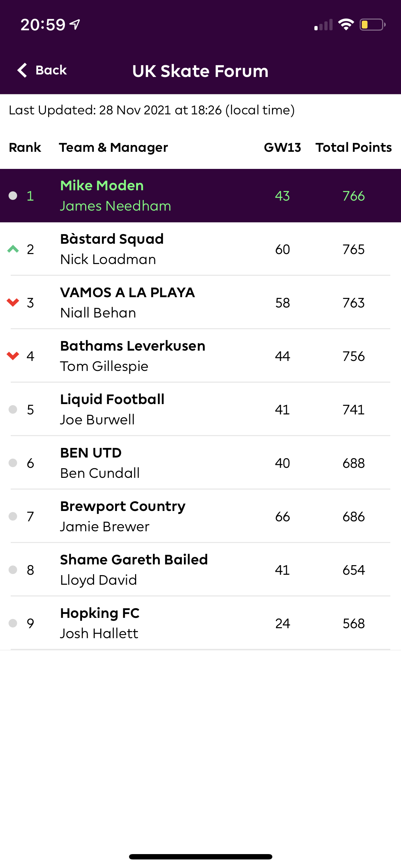Tap the red down arrow beside Bathams Leverkusen

13,356
